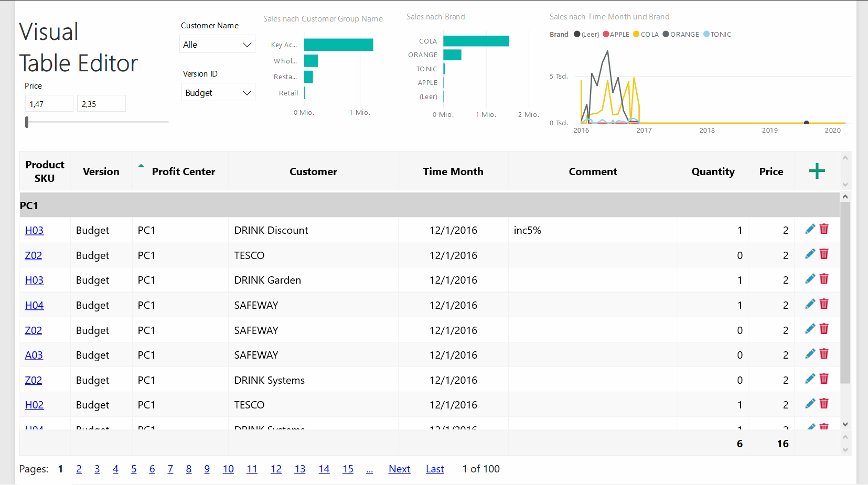Go to page 5 in pagination
Screen dimensions: 868x485
tap(134, 469)
